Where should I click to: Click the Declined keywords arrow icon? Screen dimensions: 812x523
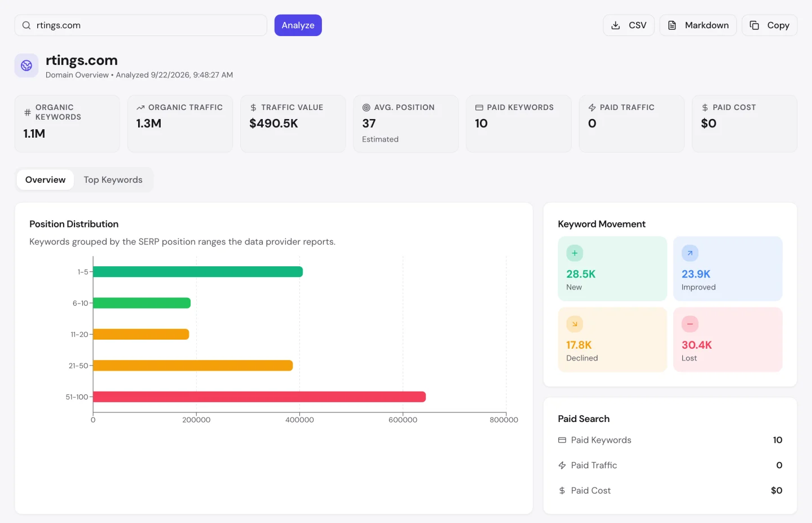coord(575,324)
